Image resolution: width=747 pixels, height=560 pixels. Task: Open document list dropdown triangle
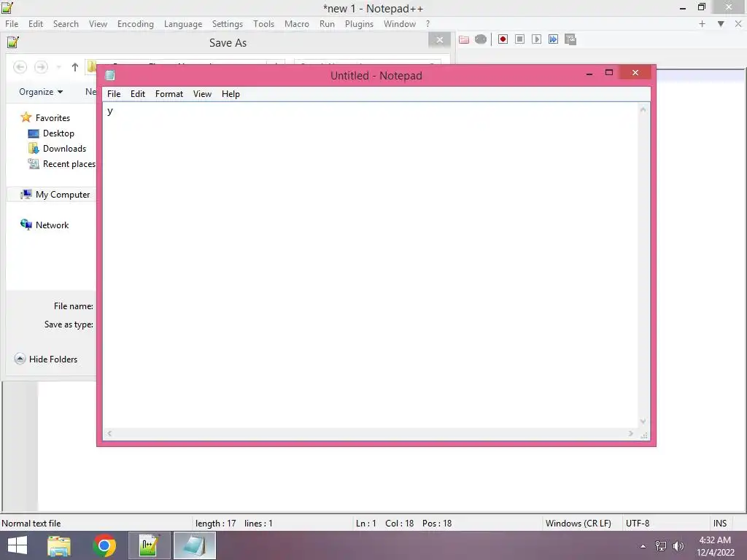pos(721,24)
